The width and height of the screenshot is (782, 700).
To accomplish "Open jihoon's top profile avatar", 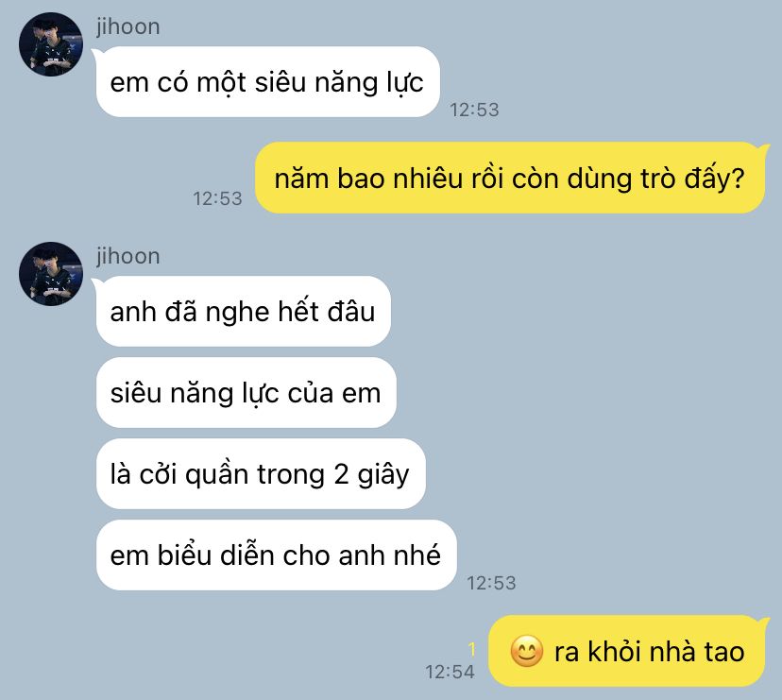I will (x=51, y=44).
